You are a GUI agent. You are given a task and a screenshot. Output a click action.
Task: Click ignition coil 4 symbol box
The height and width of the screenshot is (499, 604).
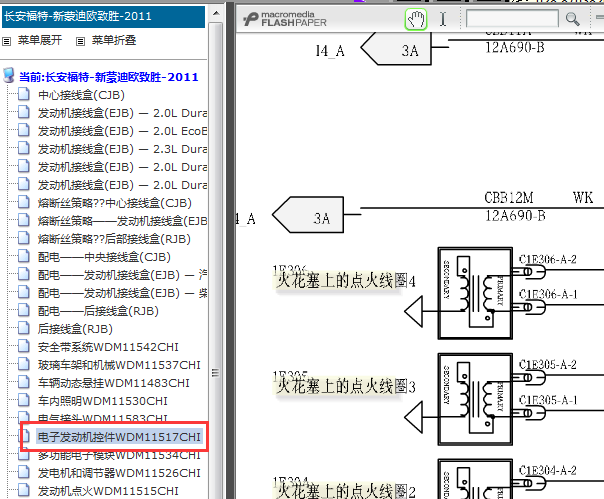coord(475,293)
